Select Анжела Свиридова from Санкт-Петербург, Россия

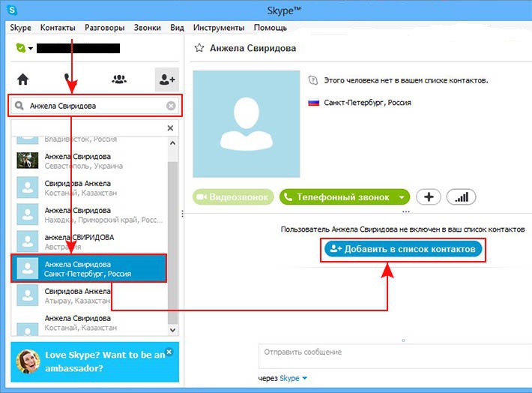point(89,268)
